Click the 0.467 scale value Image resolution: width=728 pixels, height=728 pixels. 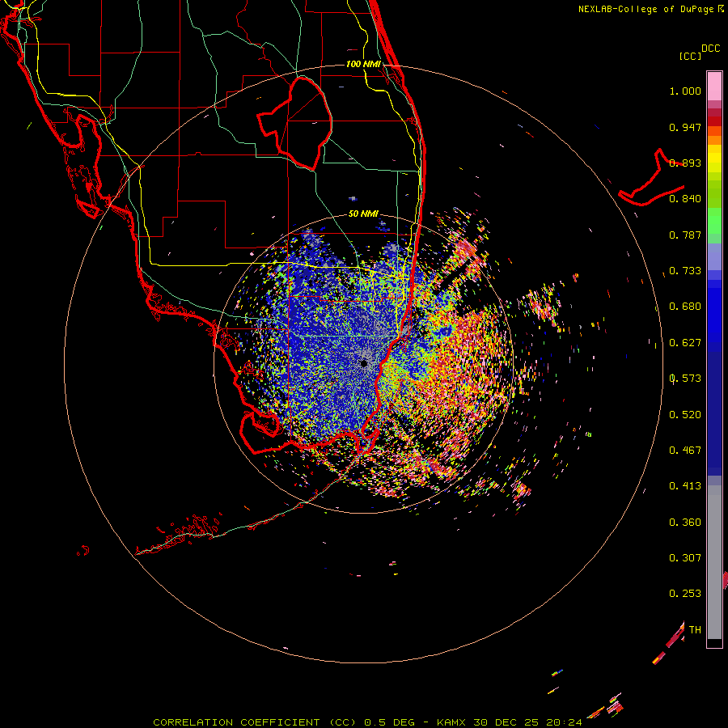[685, 451]
